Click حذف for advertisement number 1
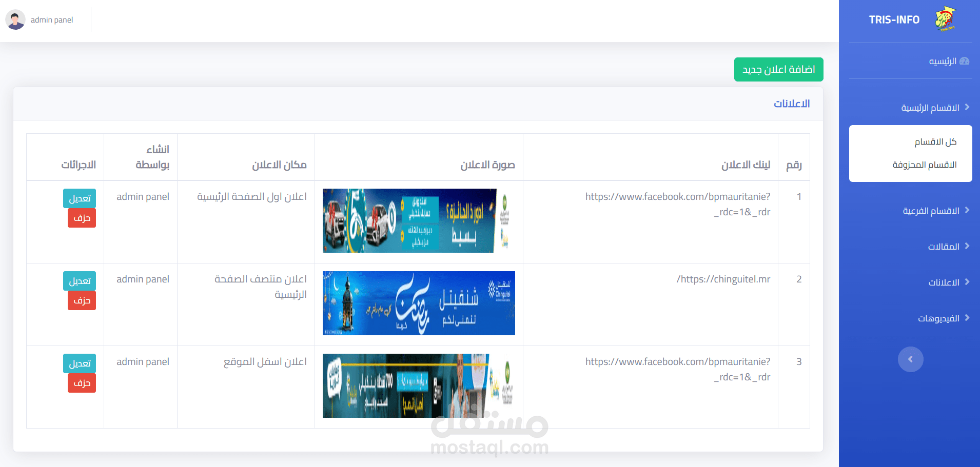980x467 pixels. click(82, 218)
